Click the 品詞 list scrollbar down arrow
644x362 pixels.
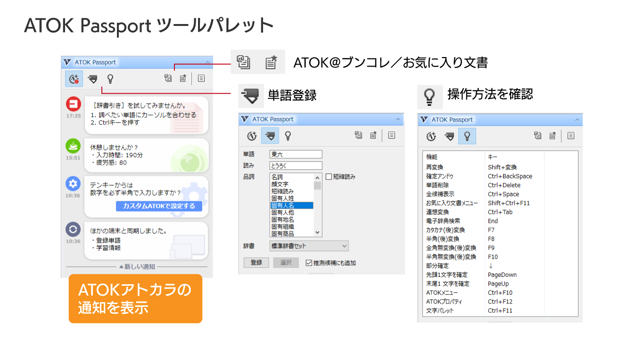coord(317,233)
